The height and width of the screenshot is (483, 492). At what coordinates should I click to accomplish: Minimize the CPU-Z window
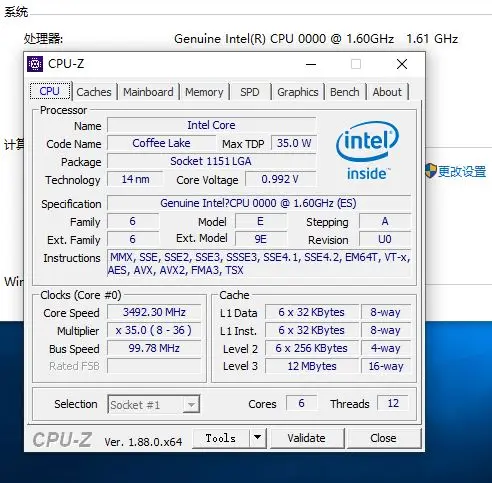[311, 64]
